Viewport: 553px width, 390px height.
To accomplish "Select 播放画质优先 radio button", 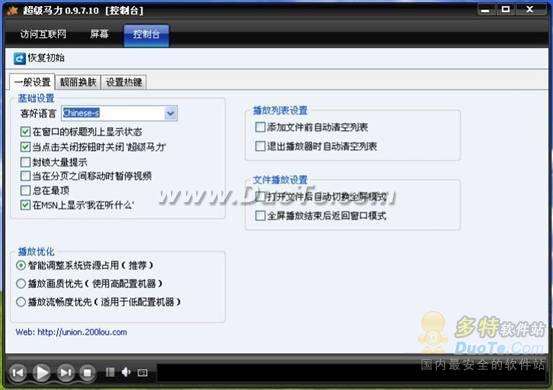I will click(21, 284).
